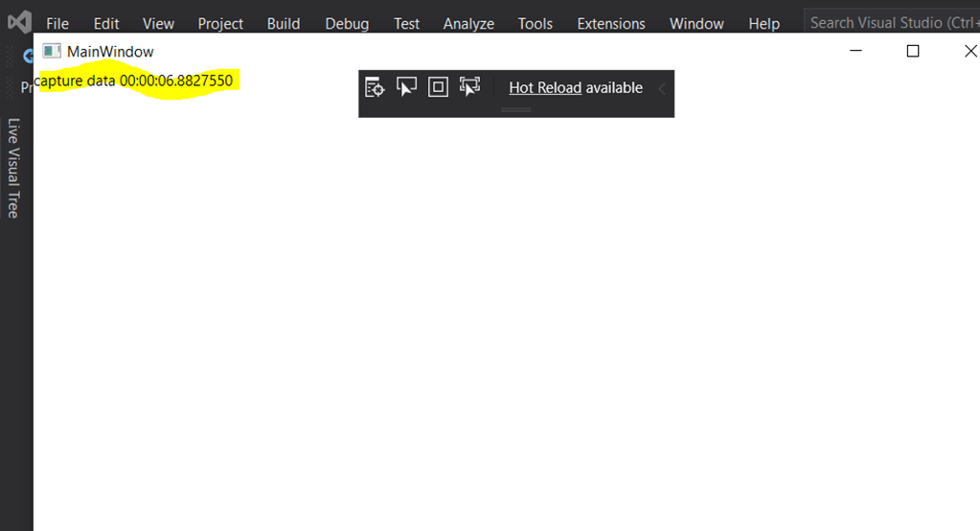
Task: Open the Project menu
Action: click(220, 23)
